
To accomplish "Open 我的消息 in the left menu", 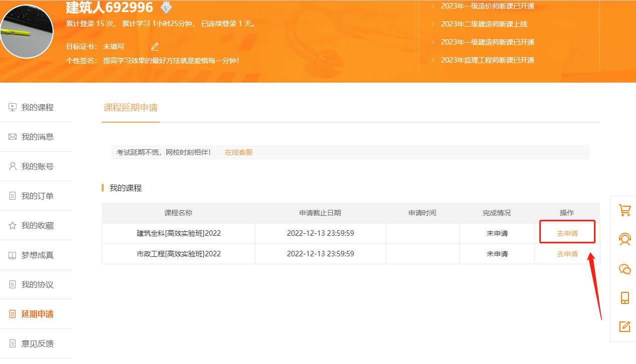I will [x=37, y=137].
